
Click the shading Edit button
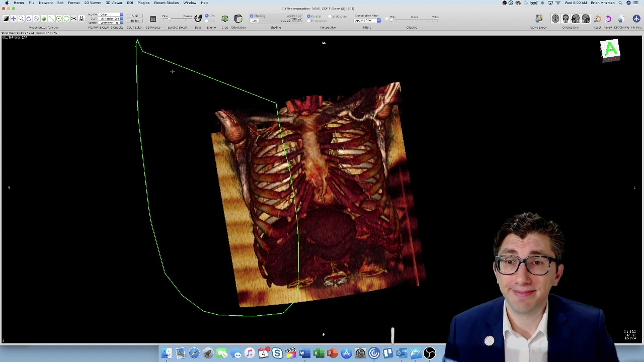256,21
